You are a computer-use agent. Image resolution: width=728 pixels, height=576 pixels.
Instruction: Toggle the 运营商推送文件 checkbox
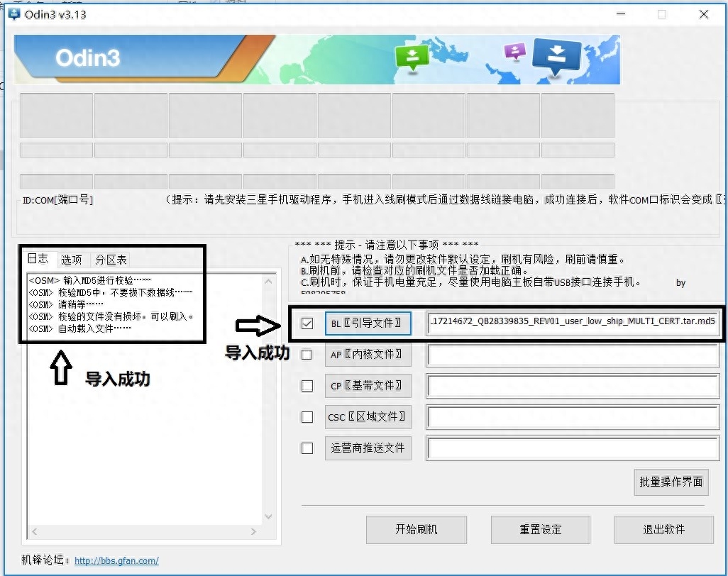(x=307, y=448)
